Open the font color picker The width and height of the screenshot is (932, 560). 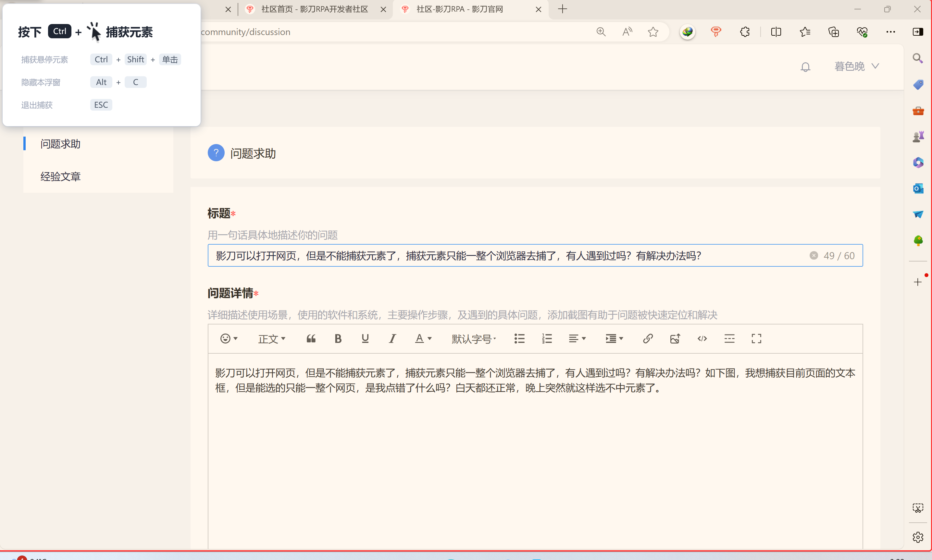point(423,338)
